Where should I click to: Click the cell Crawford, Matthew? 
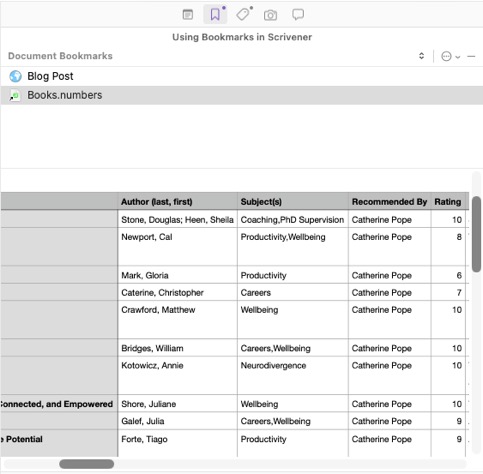coord(177,320)
